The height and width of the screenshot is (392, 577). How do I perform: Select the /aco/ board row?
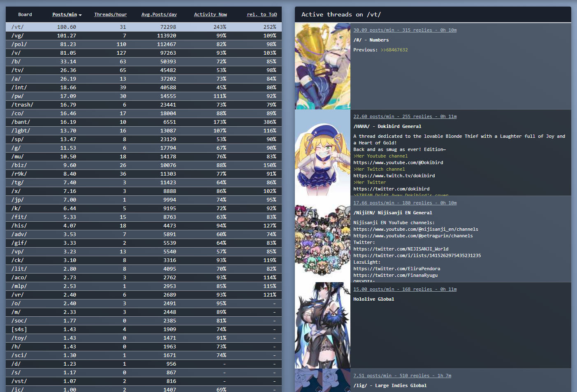coord(144,278)
